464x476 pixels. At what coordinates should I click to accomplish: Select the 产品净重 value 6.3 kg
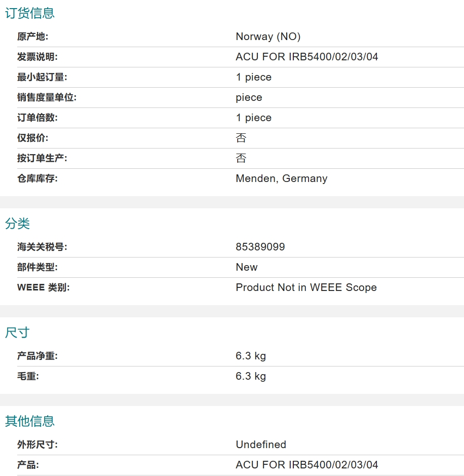[x=251, y=356]
